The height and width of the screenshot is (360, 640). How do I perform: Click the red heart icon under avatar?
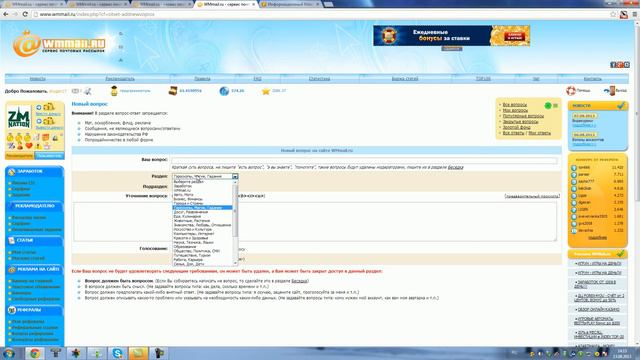click(x=29, y=146)
